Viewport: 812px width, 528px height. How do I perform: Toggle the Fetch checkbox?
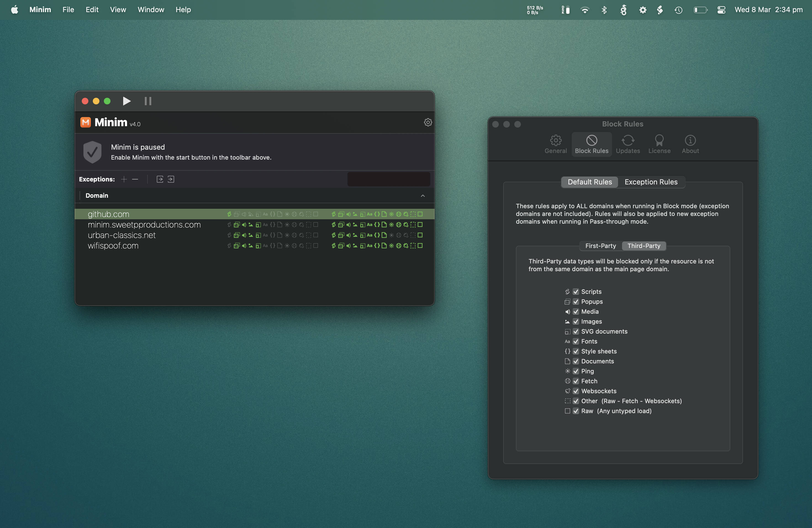[576, 381]
